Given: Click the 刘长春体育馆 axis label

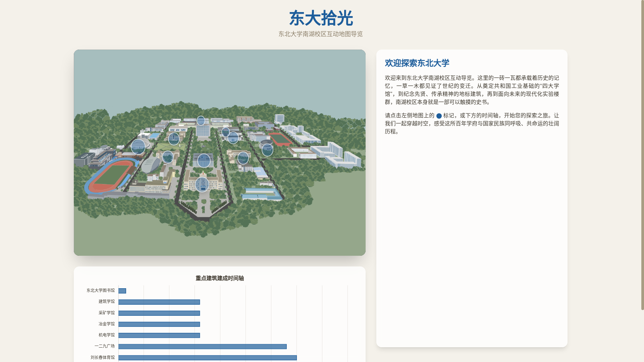Looking at the screenshot, I should tap(103, 357).
